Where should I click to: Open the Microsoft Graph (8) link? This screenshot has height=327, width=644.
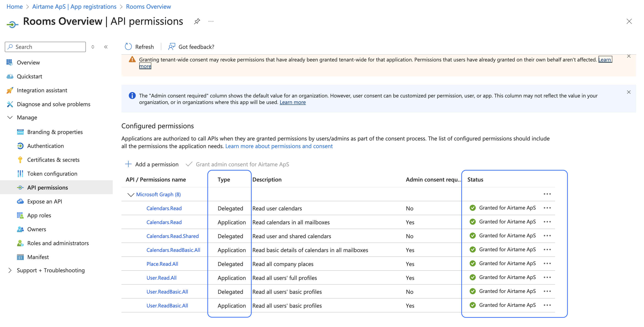(x=158, y=195)
